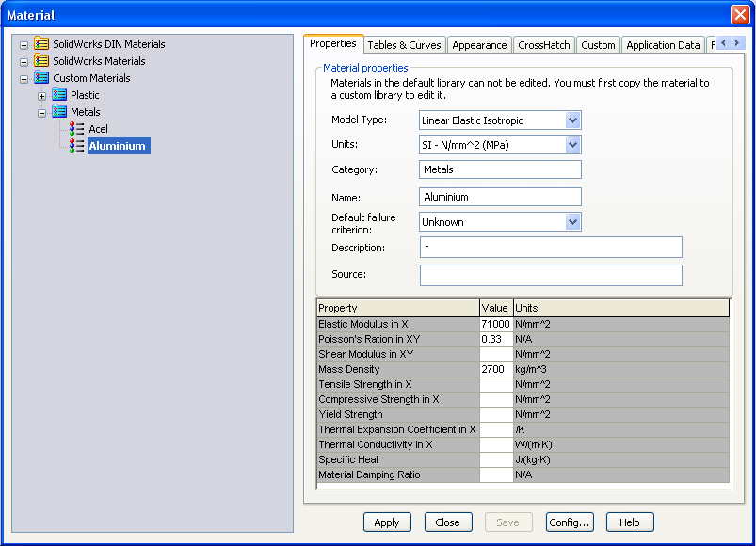The image size is (756, 546).
Task: Open the CrossHatch tab
Action: 544,45
